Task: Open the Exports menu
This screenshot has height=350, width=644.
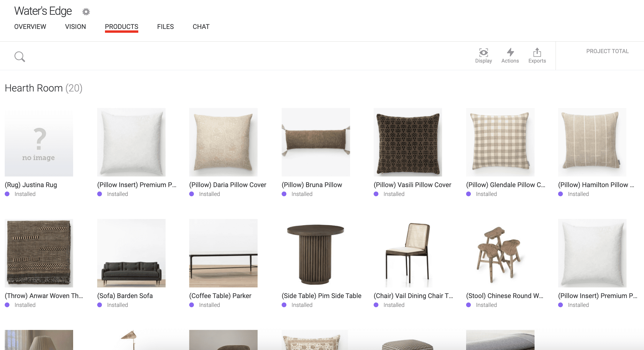Action: [537, 55]
